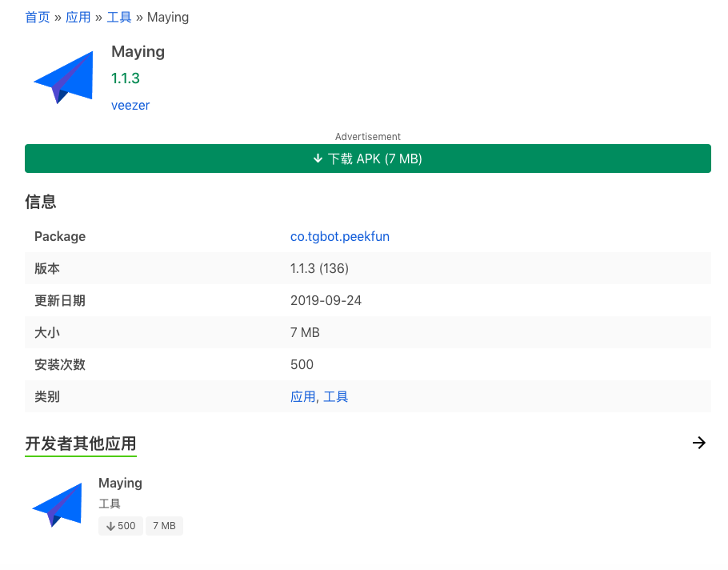Open developer's other apps arrow
728x570 pixels.
(698, 443)
